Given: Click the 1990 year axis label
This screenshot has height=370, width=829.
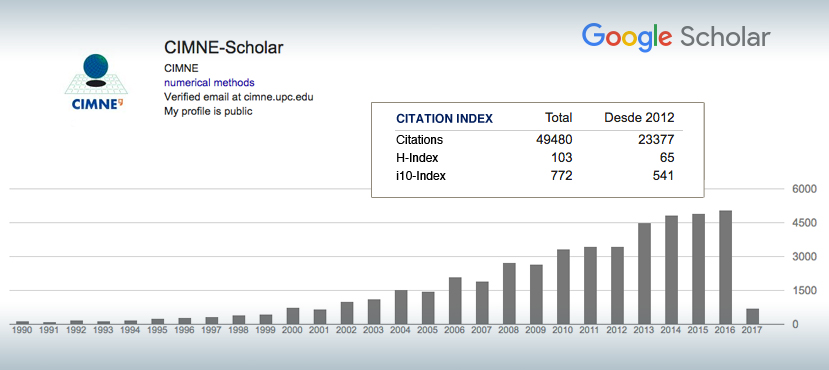Looking at the screenshot, I should click(x=22, y=330).
